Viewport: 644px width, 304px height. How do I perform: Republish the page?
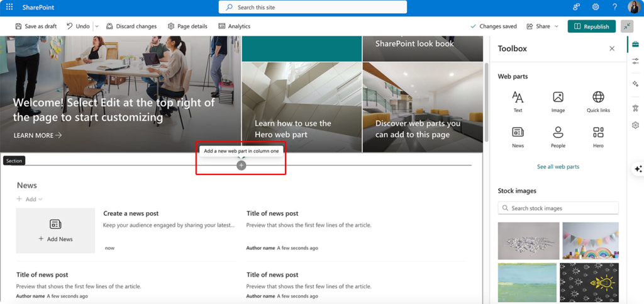(591, 26)
